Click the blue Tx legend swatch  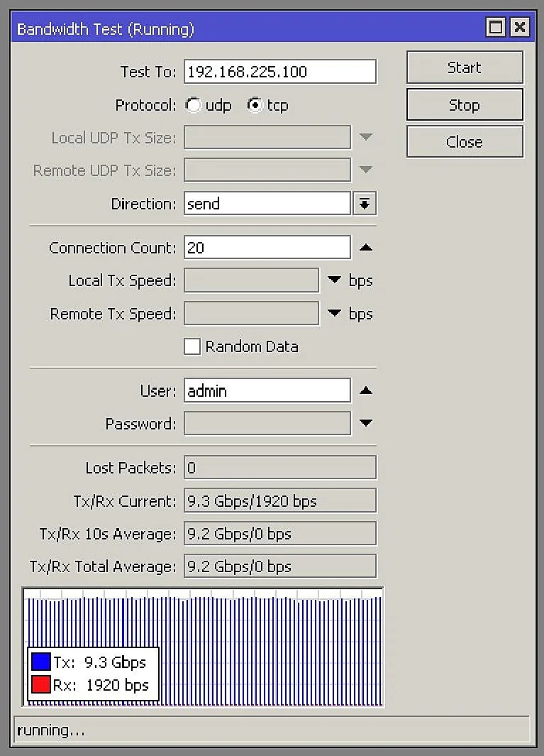pyautogui.click(x=41, y=662)
